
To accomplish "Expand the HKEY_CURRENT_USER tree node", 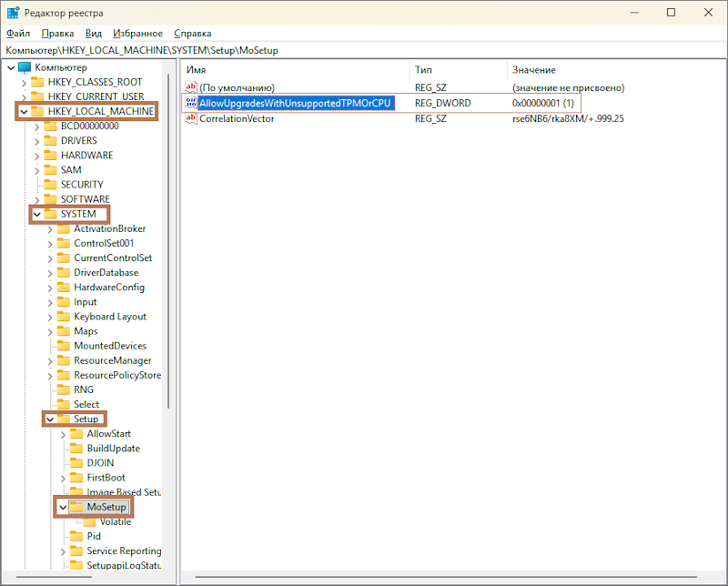I will 24,96.
